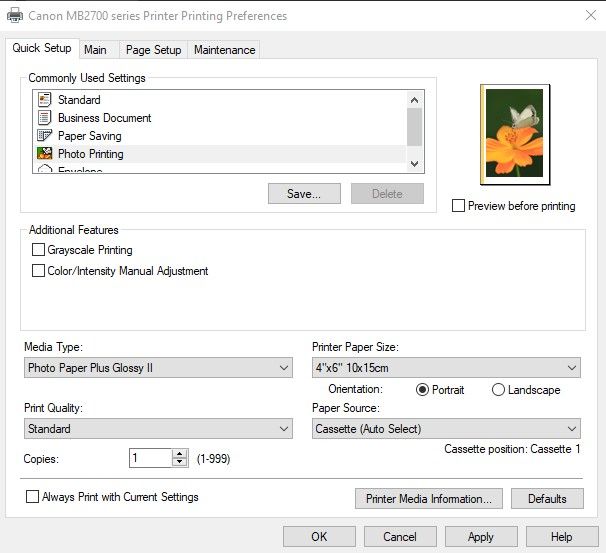Open Printer Media Information...
Screen dimensions: 606x553
click(x=429, y=499)
